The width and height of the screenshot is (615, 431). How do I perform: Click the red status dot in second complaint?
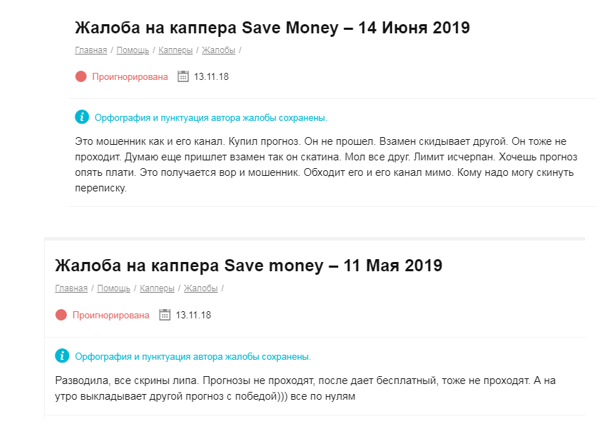[61, 315]
